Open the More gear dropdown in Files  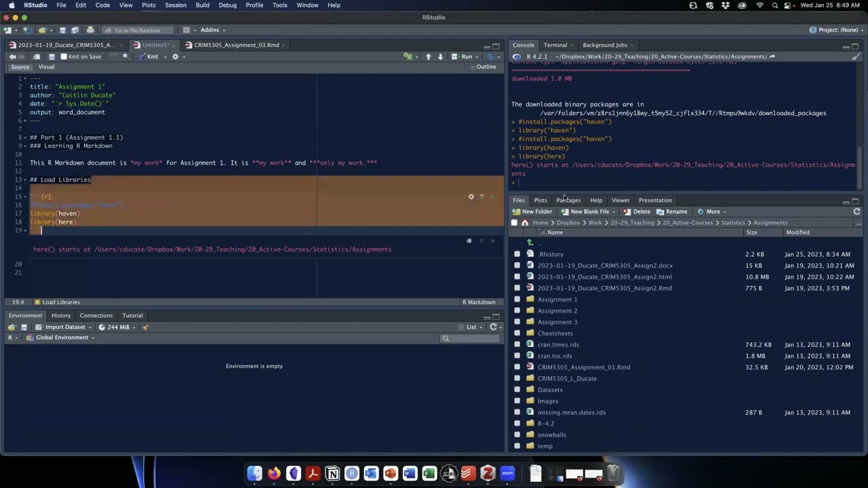pyautogui.click(x=711, y=211)
